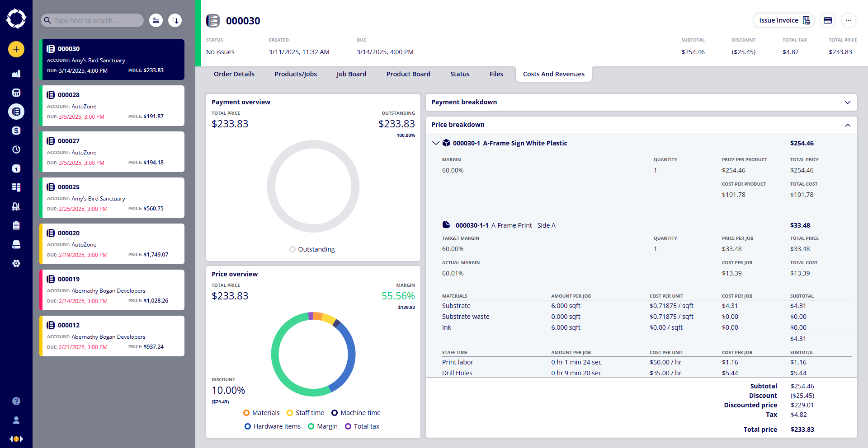The width and height of the screenshot is (868, 448).
Task: Open the user profile icon
Action: click(x=16, y=420)
